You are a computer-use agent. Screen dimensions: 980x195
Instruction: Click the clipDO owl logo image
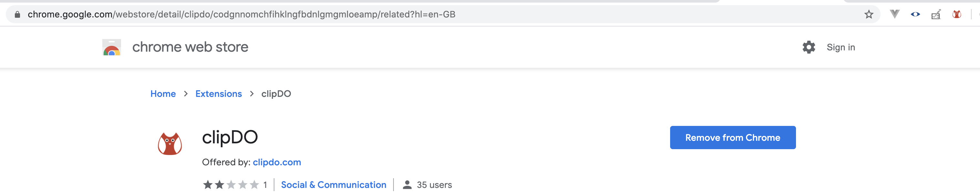(170, 144)
